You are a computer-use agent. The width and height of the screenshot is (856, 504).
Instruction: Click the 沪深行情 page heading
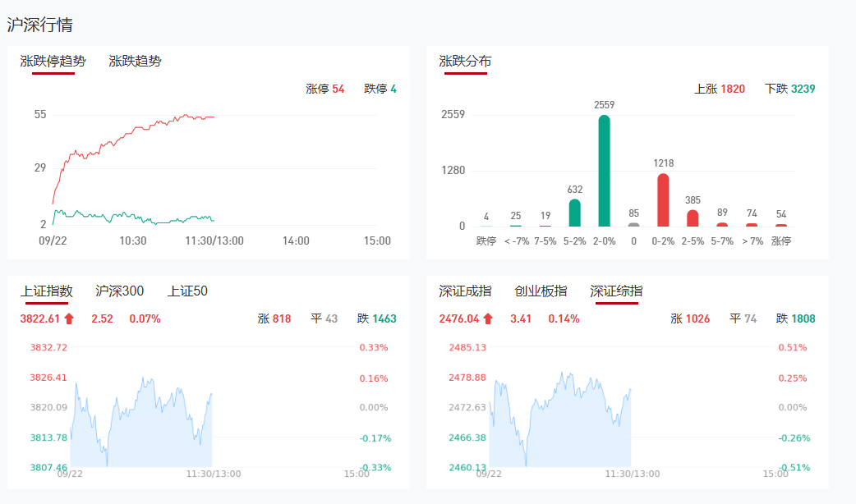click(39, 25)
